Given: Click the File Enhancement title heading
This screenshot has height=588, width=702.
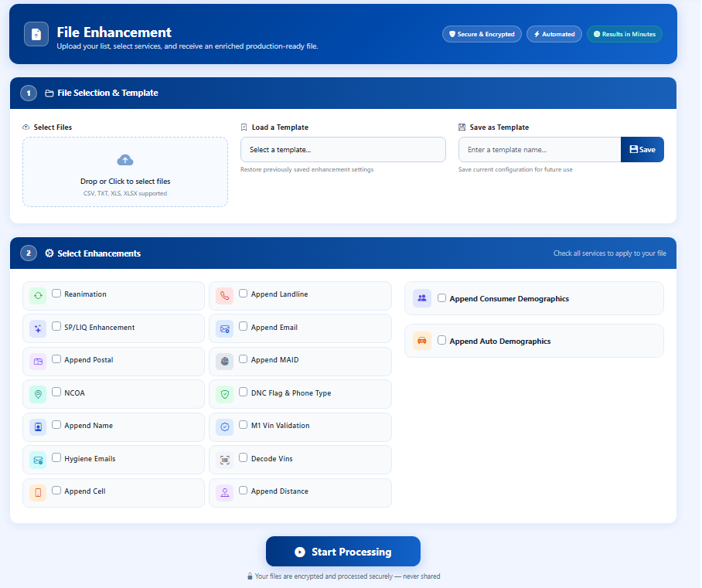Looking at the screenshot, I should 114,32.
